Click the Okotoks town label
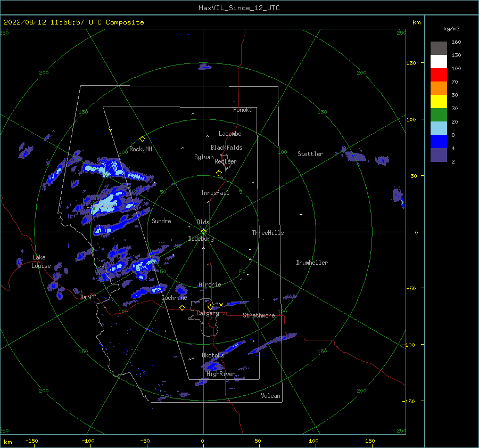This screenshot has width=479, height=448. 213,355
